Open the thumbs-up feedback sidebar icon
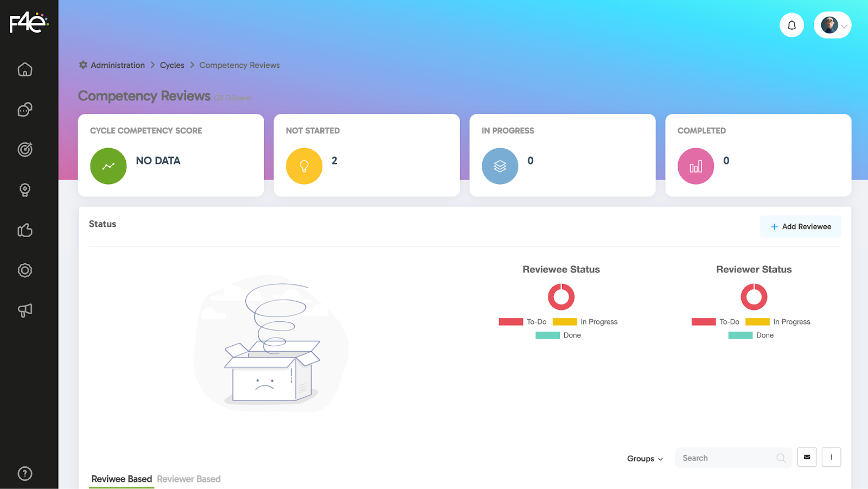Viewport: 868px width, 489px height. coord(25,230)
